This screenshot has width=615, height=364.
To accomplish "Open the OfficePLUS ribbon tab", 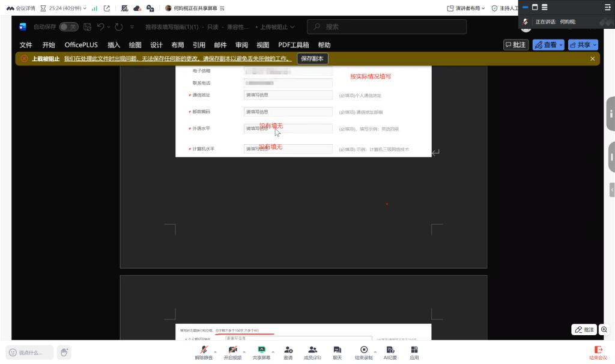I will tap(80, 45).
